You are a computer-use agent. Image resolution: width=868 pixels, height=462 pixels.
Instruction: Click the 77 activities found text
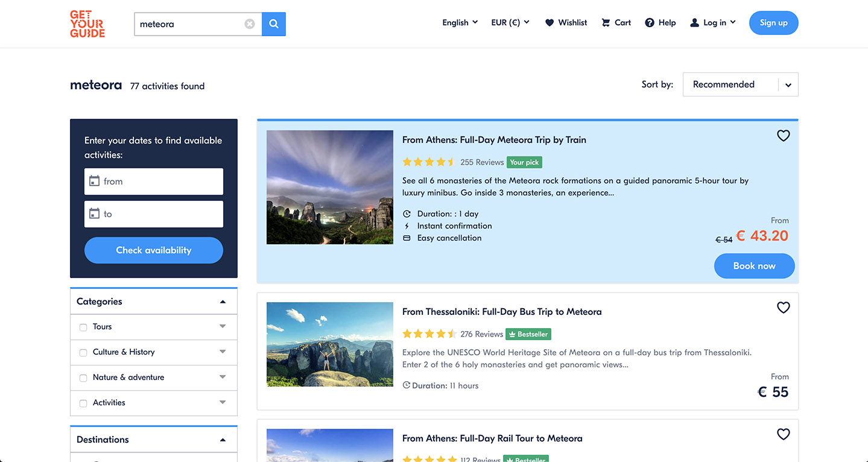point(167,86)
